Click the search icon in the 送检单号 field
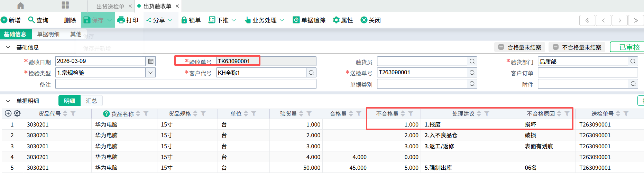Image resolution: width=644 pixels, height=196 pixels. [472, 73]
